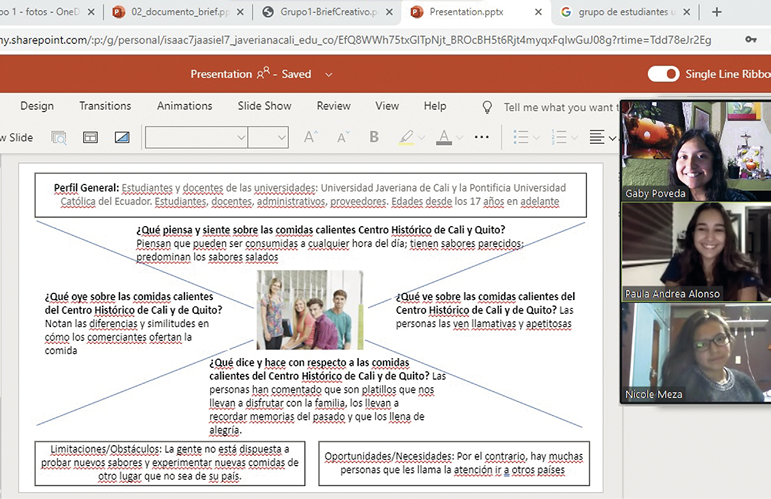Click the Bold formatting icon
This screenshot has height=499, width=771.
[x=374, y=137]
